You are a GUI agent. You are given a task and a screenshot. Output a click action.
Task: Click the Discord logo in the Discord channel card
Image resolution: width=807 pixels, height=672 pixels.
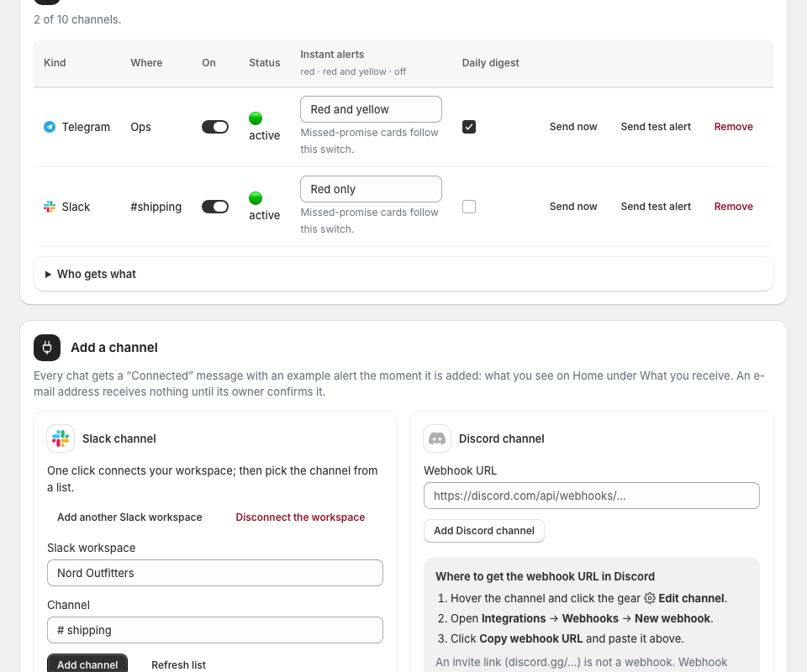tap(437, 438)
